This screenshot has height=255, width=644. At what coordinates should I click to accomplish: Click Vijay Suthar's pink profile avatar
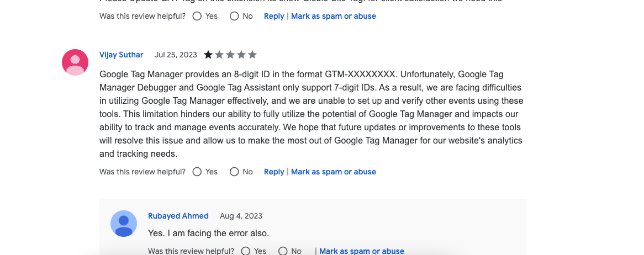coord(75,62)
